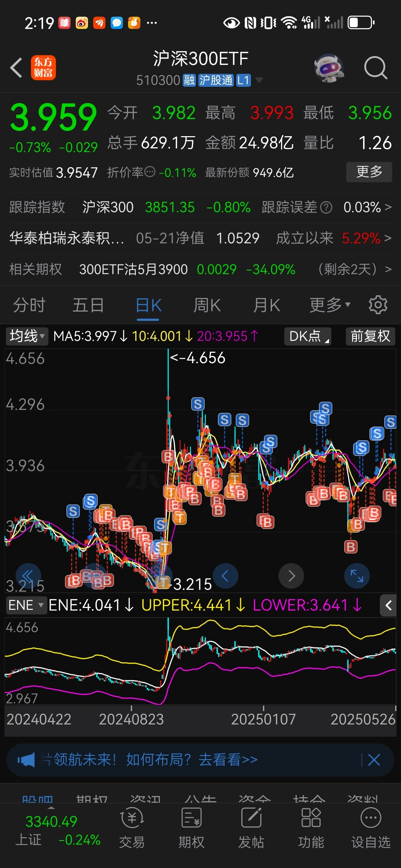The image size is (401, 868).
Task: Tap the 20240823 date label
Action: click(131, 719)
